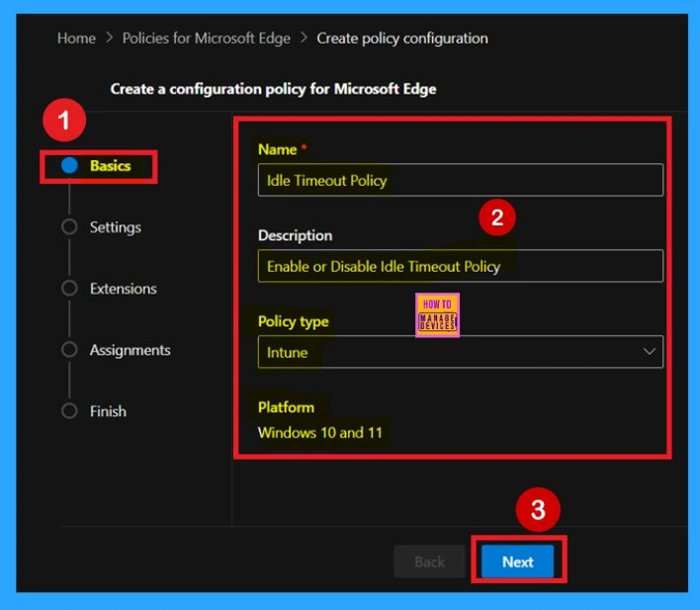Image resolution: width=700 pixels, height=610 pixels.
Task: Click the Finish step circle
Action: (x=69, y=411)
